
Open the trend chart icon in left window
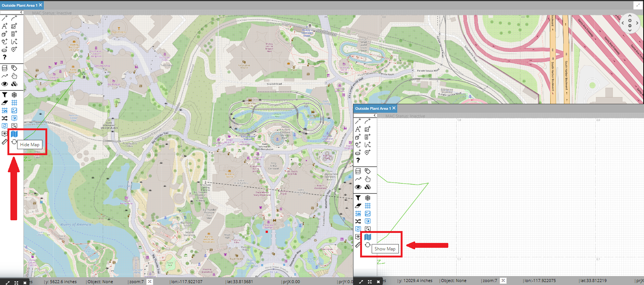(4, 76)
